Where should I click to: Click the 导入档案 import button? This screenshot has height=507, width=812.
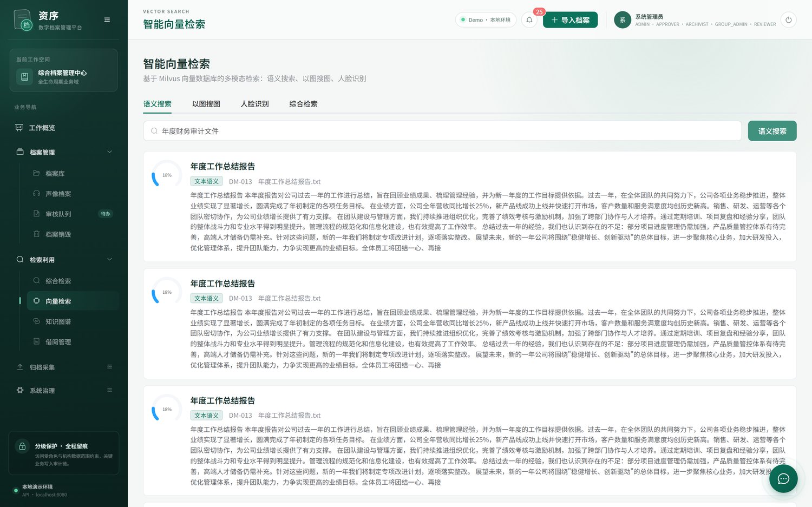(x=571, y=20)
